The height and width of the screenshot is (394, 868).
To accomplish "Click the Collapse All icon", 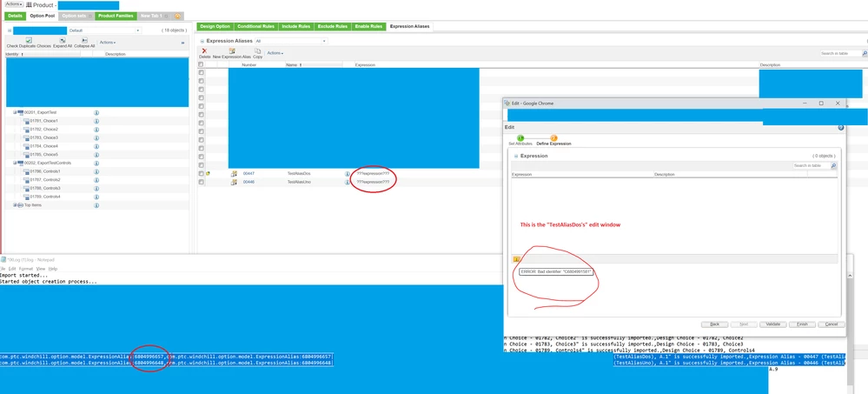I will coord(84,41).
